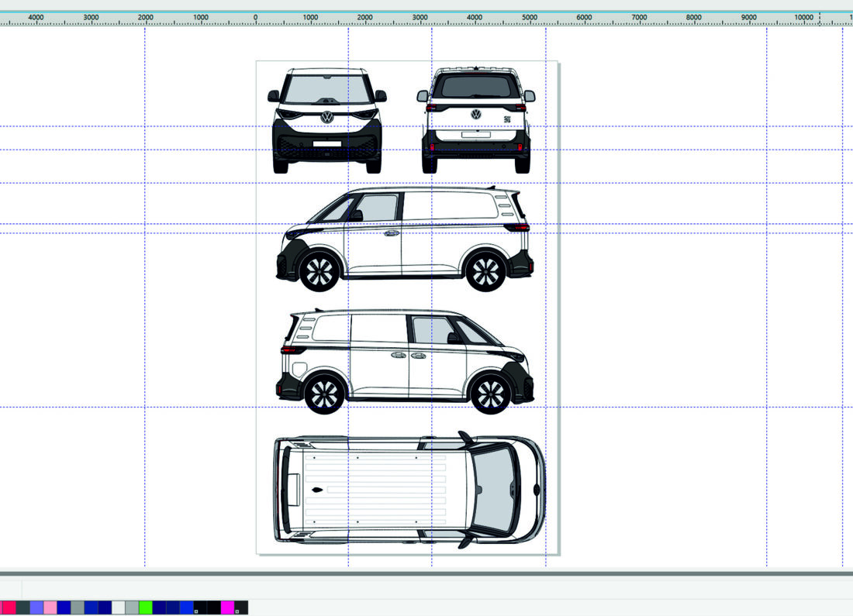Click rear license plate on rear view
This screenshot has height=616, width=853.
475,135
